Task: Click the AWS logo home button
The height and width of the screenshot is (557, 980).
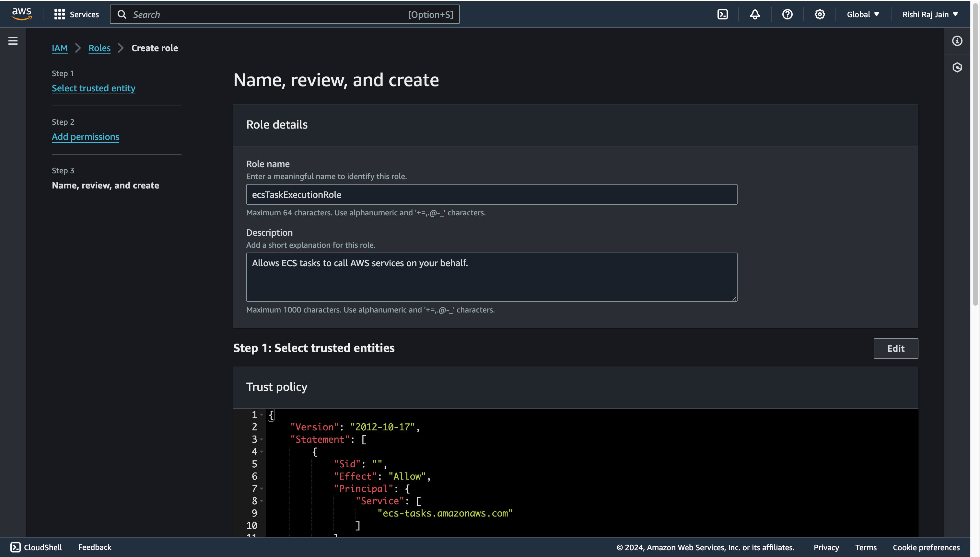Action: click(19, 14)
